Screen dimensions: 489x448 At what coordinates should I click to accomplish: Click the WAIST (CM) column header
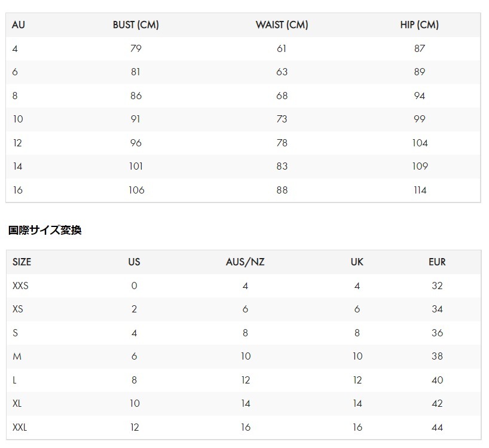pos(282,25)
